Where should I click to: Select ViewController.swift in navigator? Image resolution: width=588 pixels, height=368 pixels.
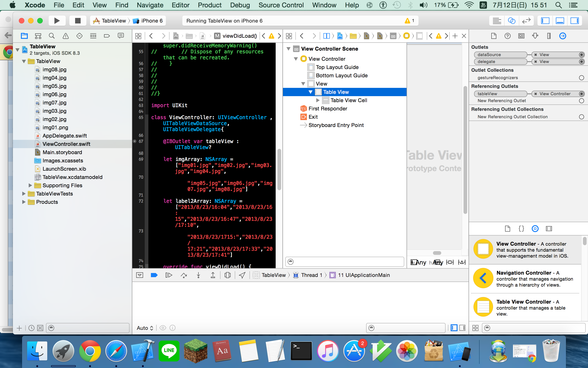pos(66,144)
